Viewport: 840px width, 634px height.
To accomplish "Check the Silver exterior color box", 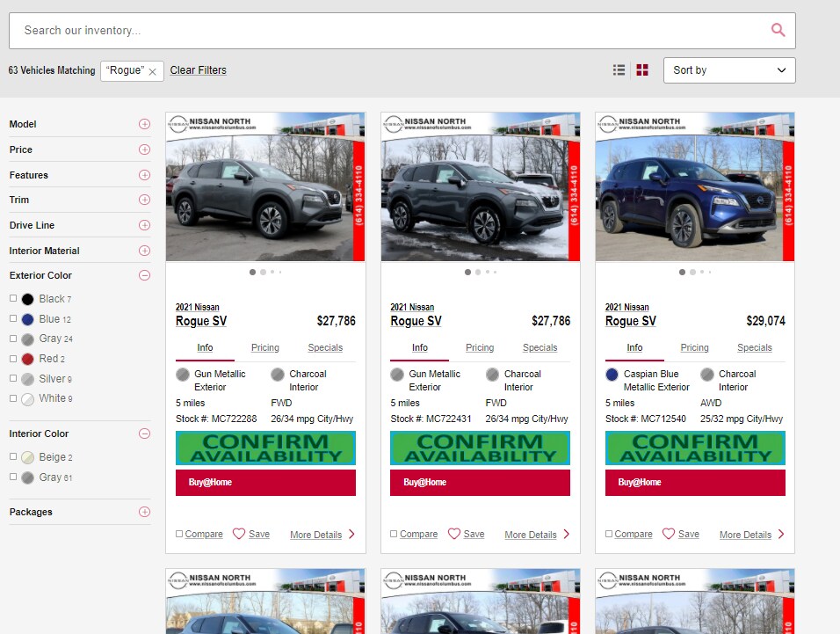I will click(x=13, y=378).
